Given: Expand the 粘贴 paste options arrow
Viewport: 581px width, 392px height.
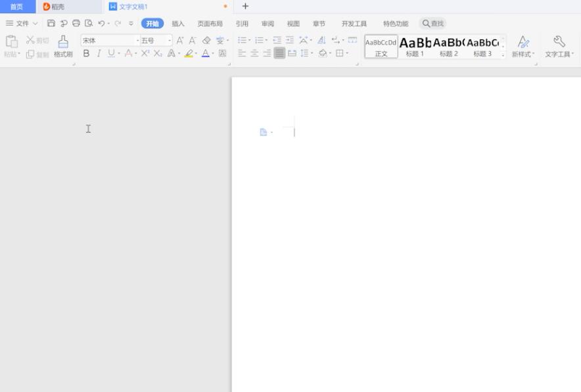Looking at the screenshot, I should click(x=19, y=54).
